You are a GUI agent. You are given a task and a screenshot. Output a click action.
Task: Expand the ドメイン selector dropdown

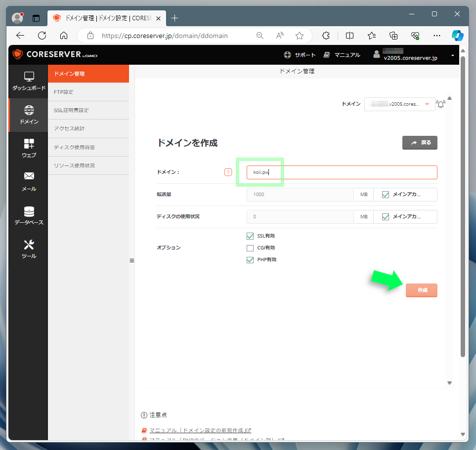(x=399, y=104)
